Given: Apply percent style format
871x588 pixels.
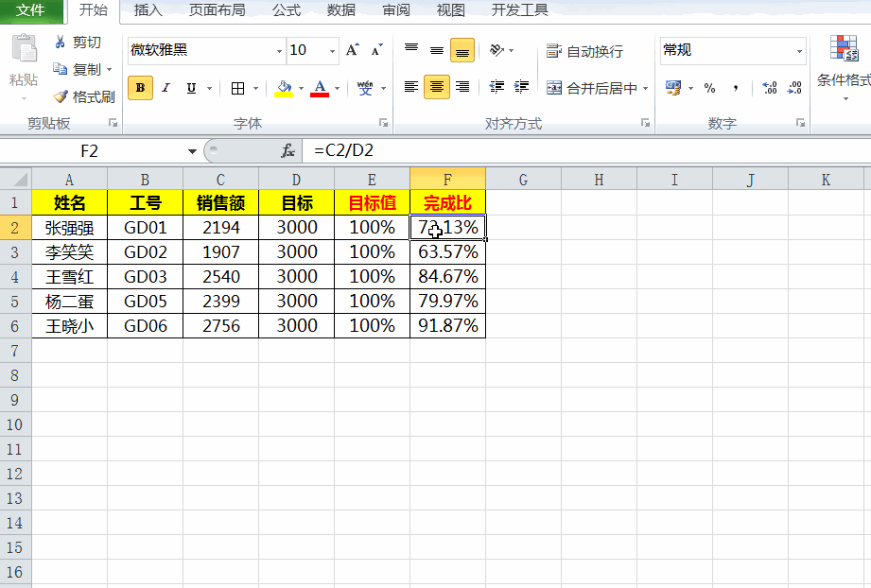Looking at the screenshot, I should [709, 88].
